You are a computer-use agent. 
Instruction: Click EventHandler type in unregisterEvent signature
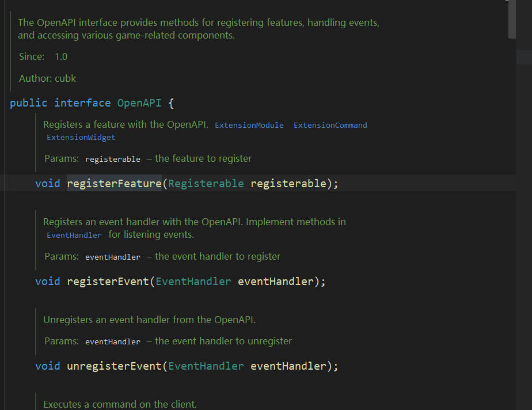(x=206, y=366)
